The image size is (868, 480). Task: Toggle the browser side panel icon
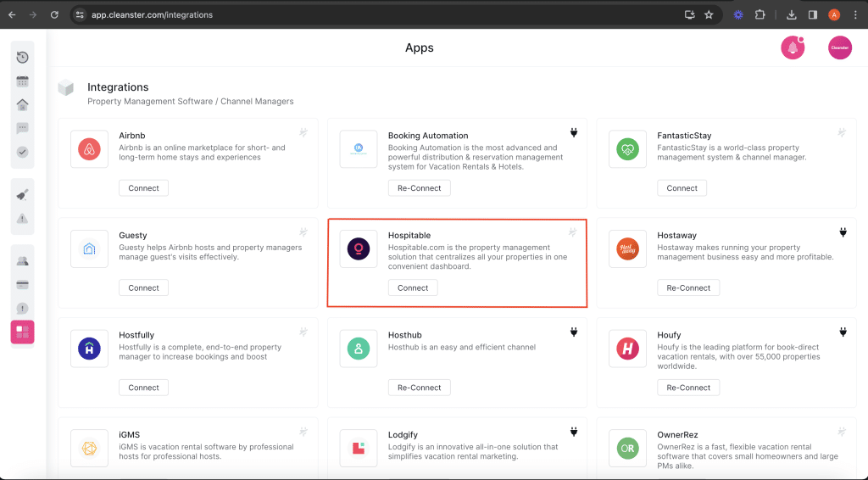(x=813, y=15)
